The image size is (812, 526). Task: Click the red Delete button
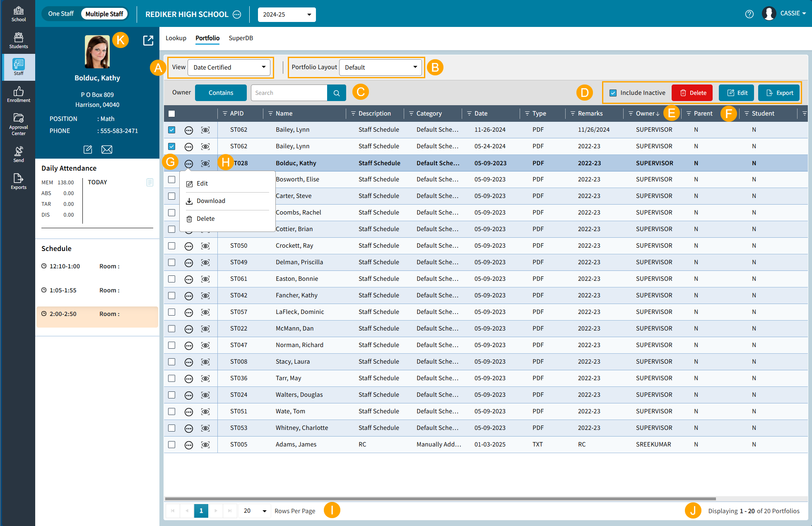tap(692, 93)
